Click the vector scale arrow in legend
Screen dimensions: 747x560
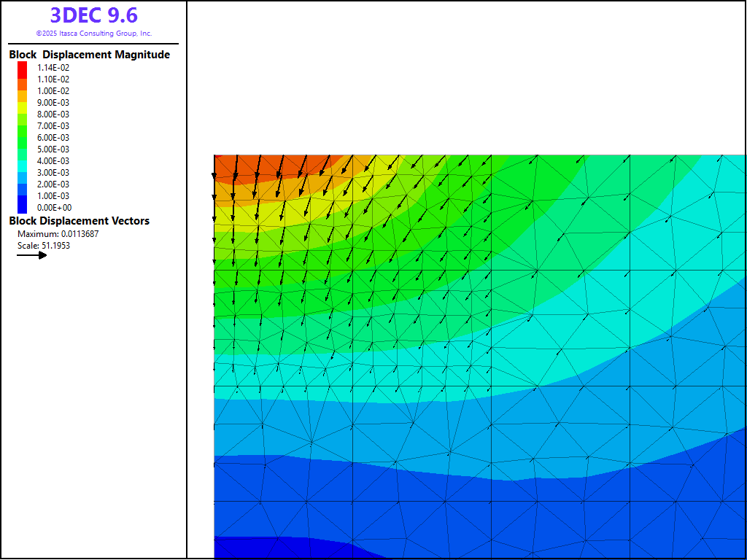32,255
